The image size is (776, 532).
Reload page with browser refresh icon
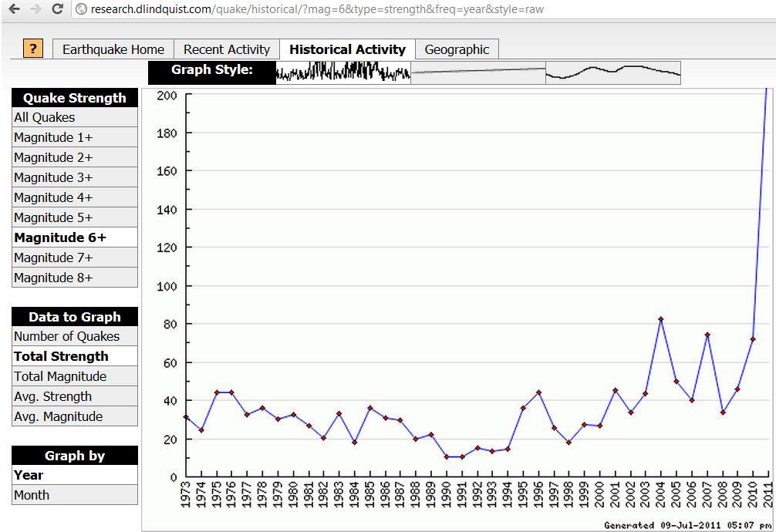(57, 9)
